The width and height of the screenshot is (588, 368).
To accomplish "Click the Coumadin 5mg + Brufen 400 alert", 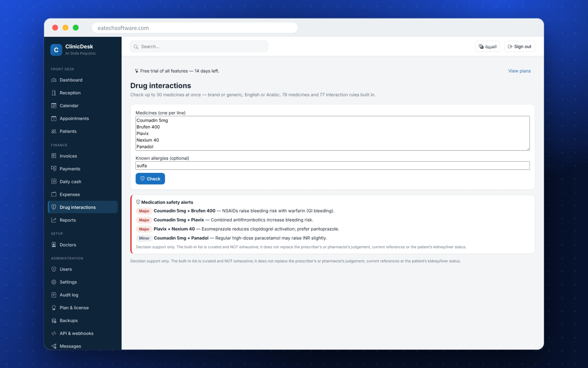I will tap(235, 211).
